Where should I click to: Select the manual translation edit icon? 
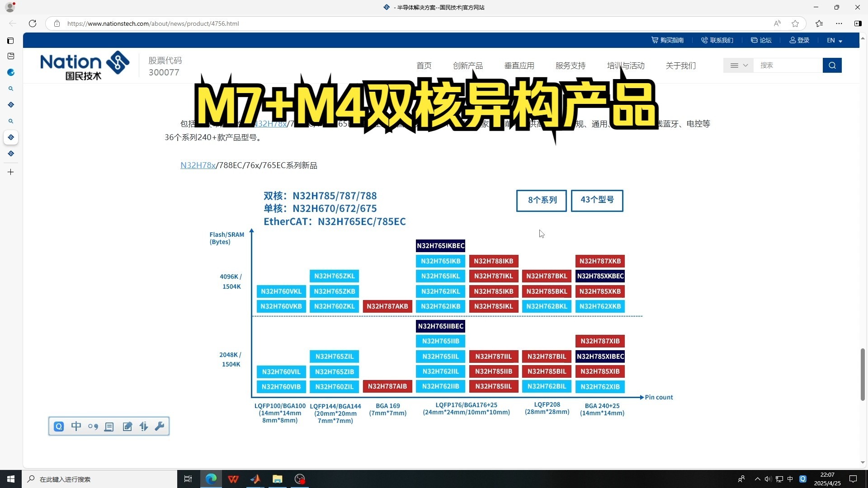(x=127, y=427)
